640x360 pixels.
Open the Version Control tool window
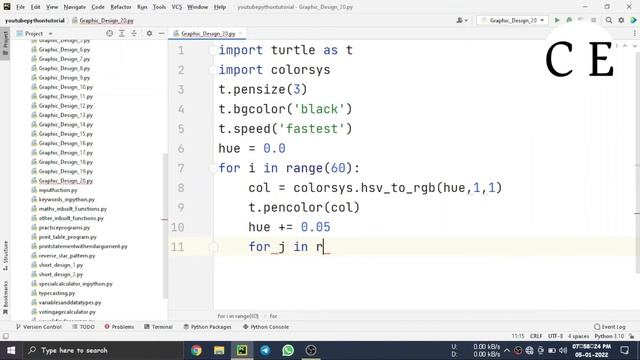coord(39,327)
